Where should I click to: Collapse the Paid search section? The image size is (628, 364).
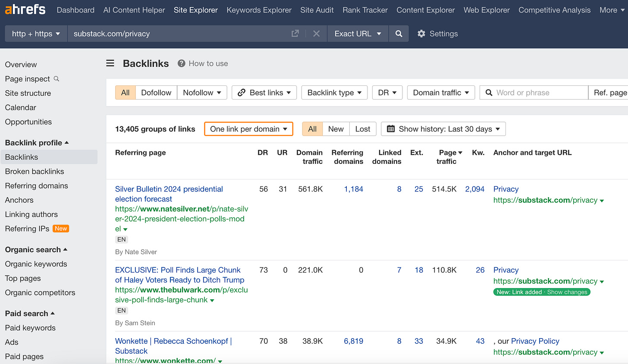[30, 314]
